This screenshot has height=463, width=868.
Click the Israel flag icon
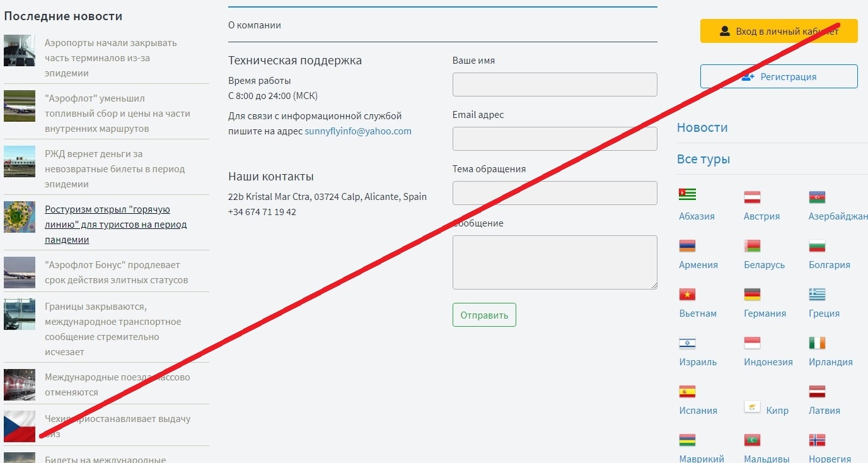(x=687, y=343)
